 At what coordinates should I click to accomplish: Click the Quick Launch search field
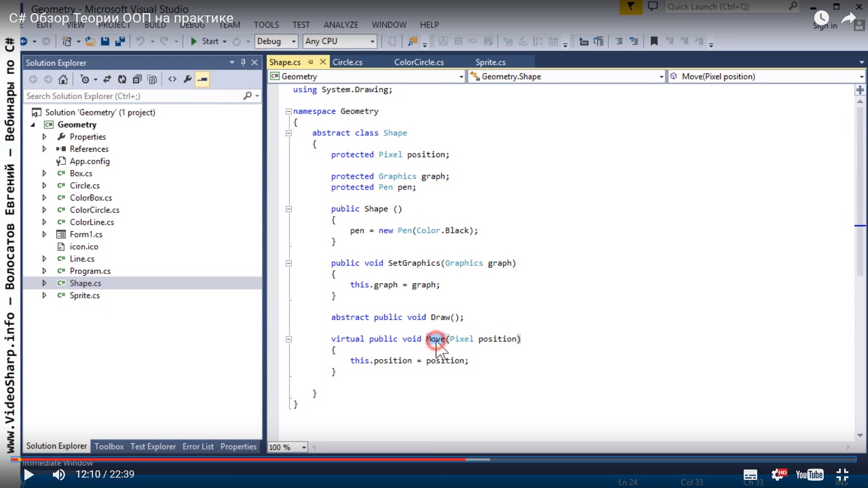click(731, 6)
